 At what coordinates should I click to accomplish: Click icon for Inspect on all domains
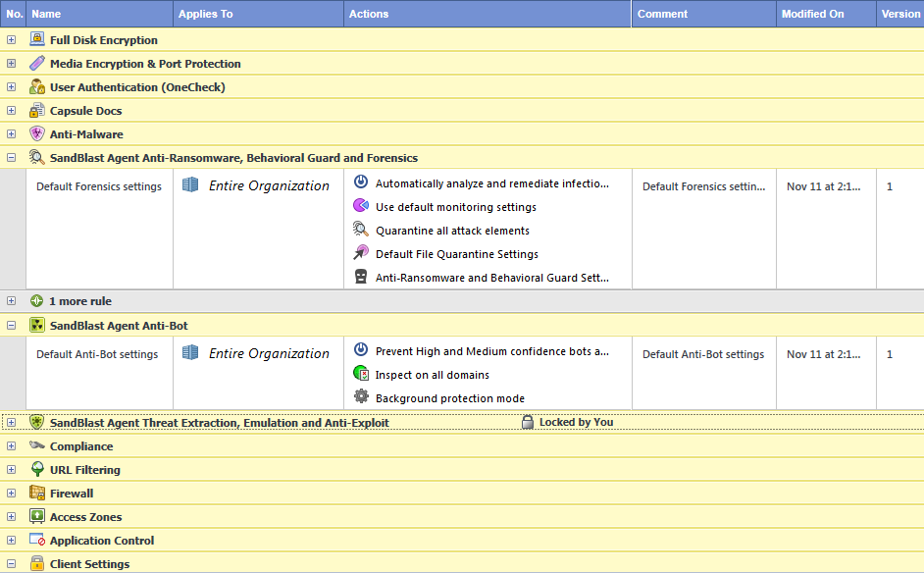[x=361, y=373]
